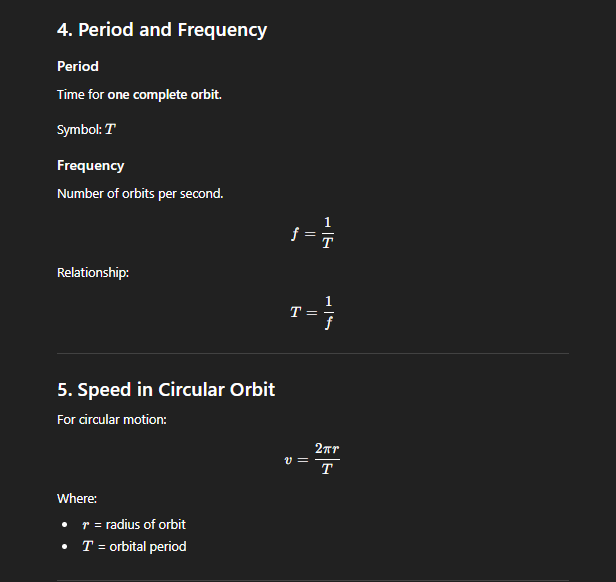Click the italic T variable in the bullet list
This screenshot has height=582, width=616.
(x=86, y=546)
